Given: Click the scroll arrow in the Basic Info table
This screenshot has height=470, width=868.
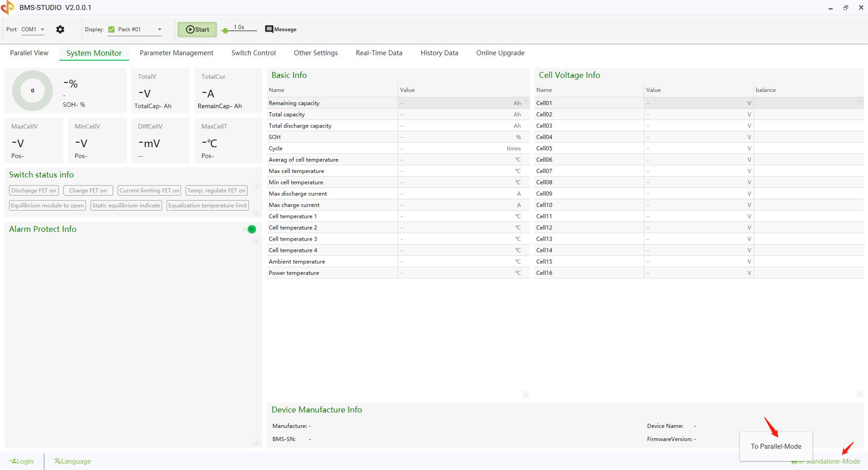Looking at the screenshot, I should pos(525,394).
